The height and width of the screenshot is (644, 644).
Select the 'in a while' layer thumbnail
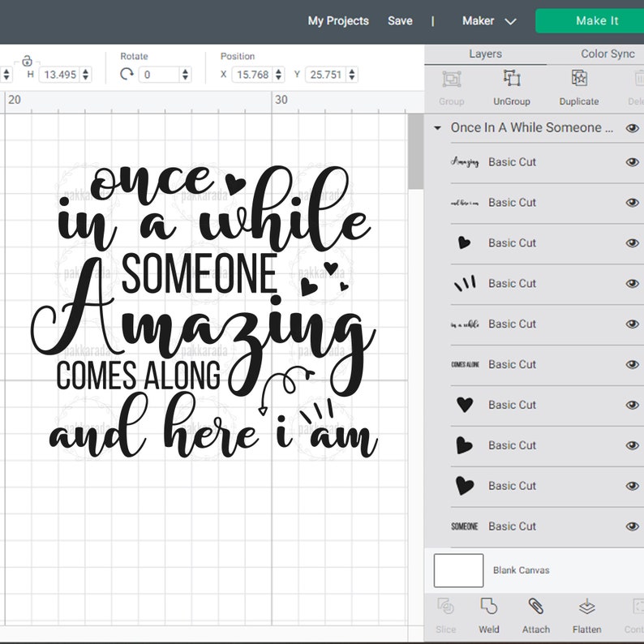[465, 324]
